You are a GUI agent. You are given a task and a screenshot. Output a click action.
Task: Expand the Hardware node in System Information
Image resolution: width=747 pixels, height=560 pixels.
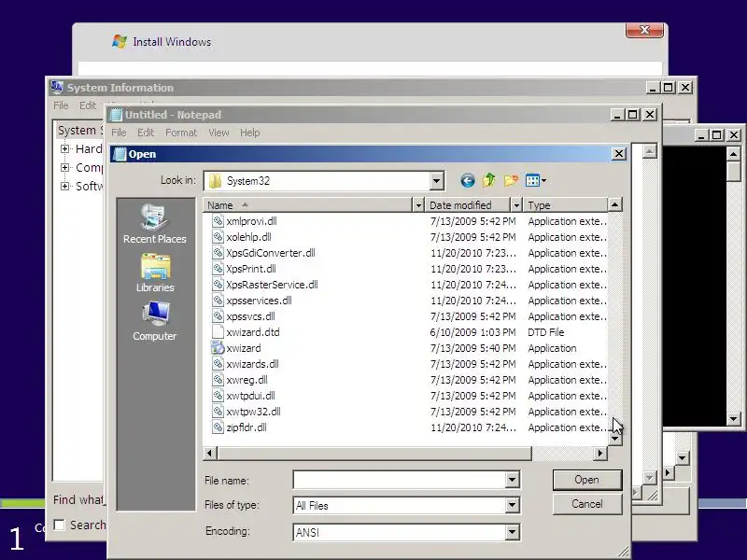click(64, 149)
